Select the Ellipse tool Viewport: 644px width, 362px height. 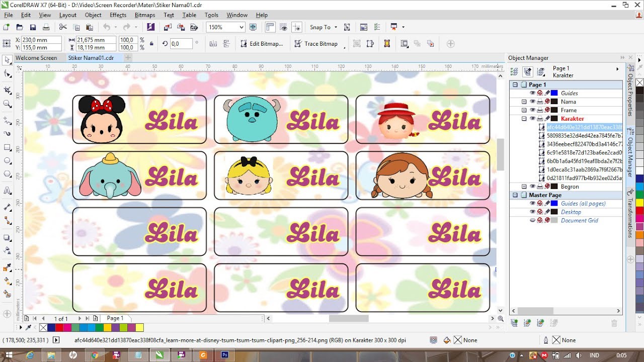click(7, 161)
